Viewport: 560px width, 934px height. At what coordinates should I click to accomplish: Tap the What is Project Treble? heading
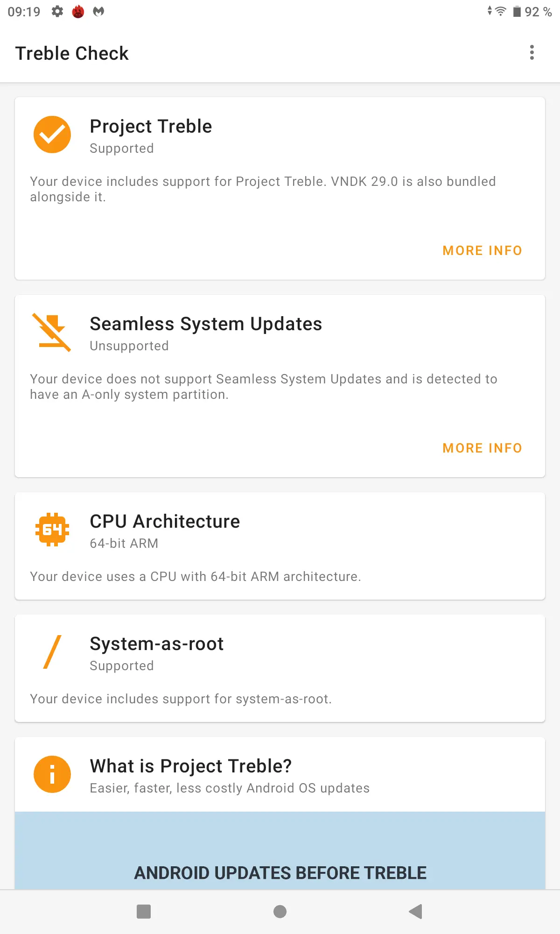[191, 766]
